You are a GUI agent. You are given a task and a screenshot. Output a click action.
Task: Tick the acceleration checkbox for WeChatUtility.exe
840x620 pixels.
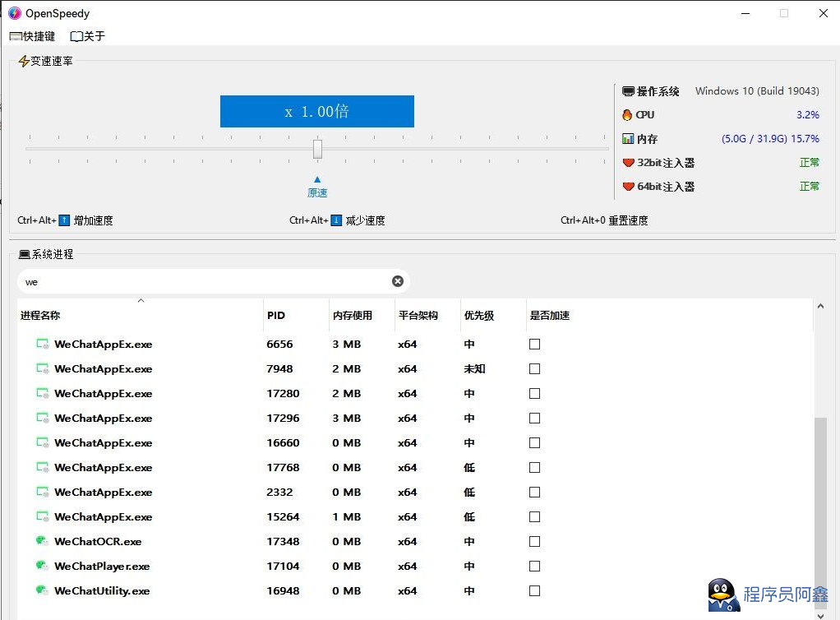click(x=534, y=590)
